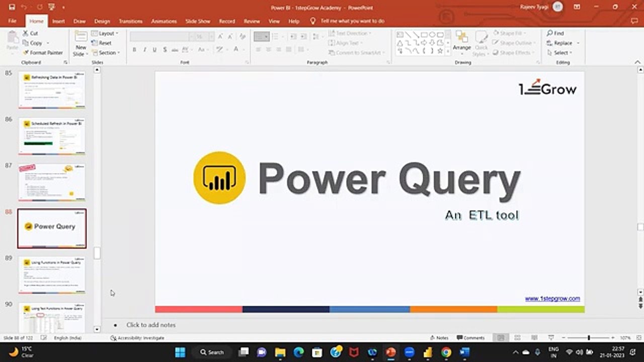
Task: Collapse the ribbon with the chevron
Action: 638,62
